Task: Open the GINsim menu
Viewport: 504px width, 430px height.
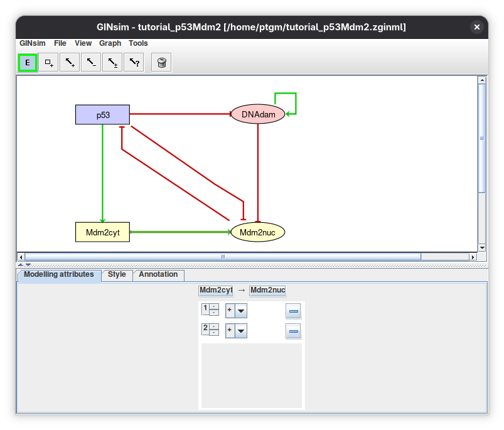Action: click(x=33, y=43)
